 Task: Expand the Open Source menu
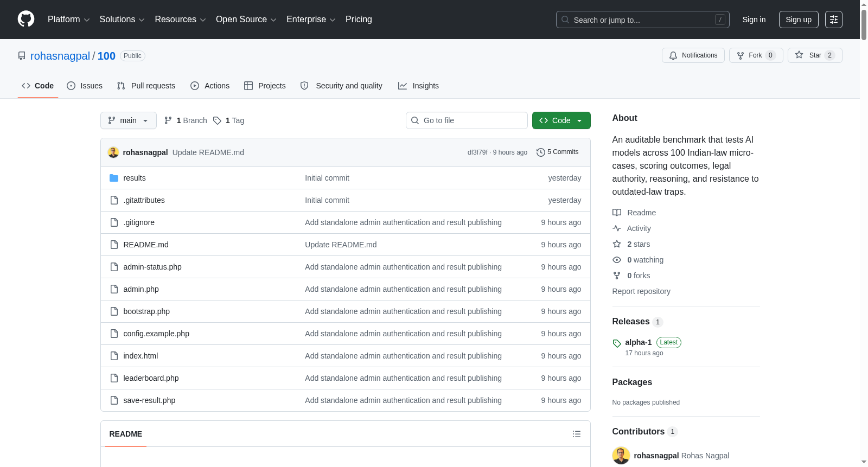pos(246,20)
